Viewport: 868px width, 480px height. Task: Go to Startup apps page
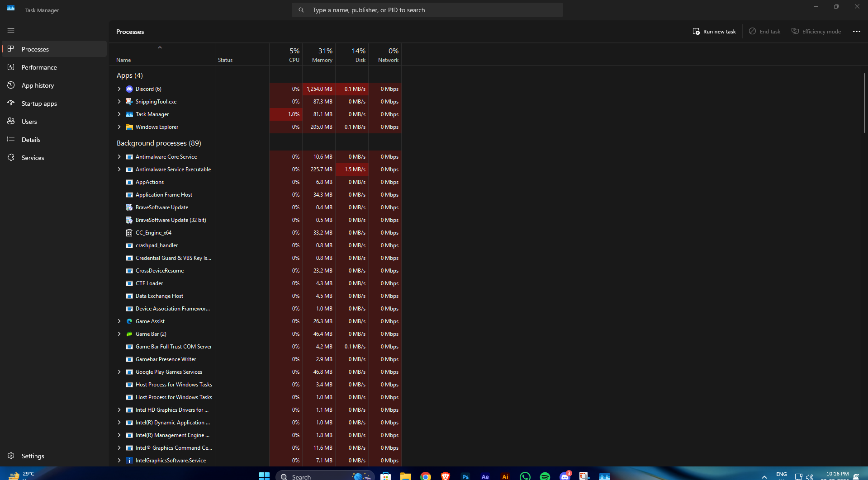(54, 103)
